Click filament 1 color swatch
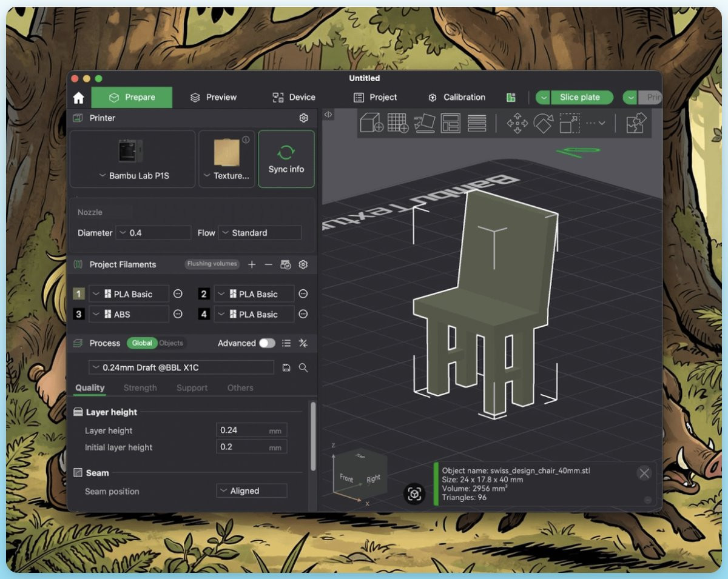728x579 pixels. point(79,294)
